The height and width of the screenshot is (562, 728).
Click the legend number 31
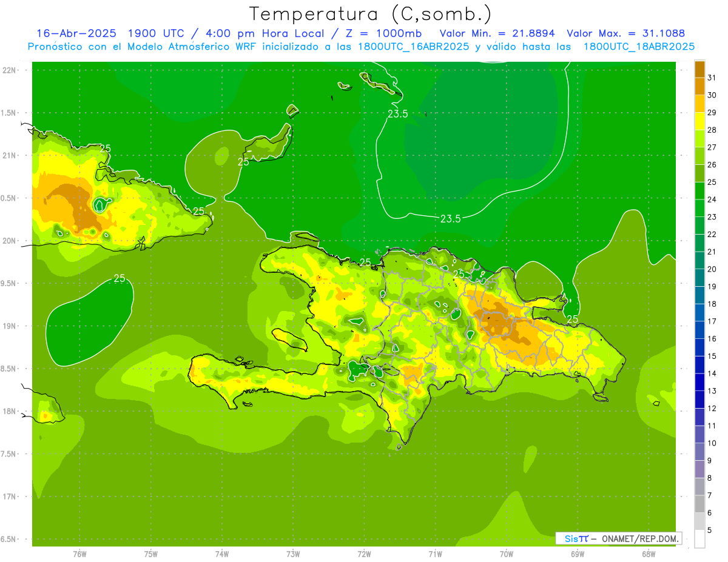pos(712,78)
